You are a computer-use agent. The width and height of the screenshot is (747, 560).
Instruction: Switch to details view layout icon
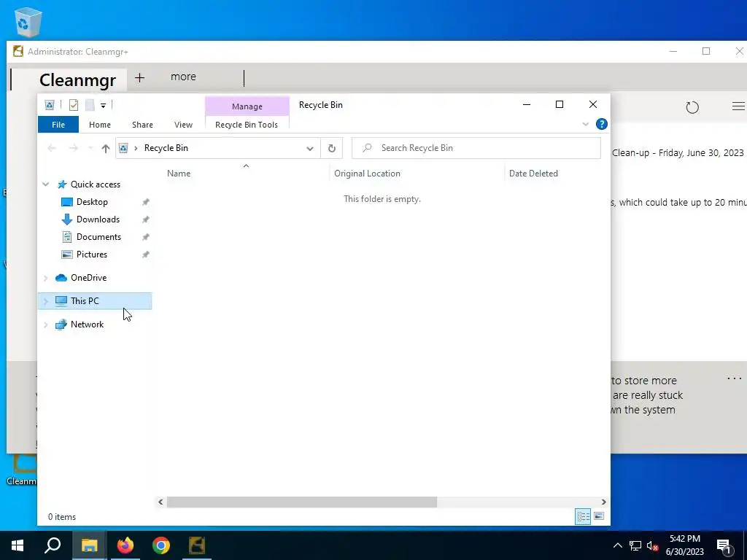[583, 517]
